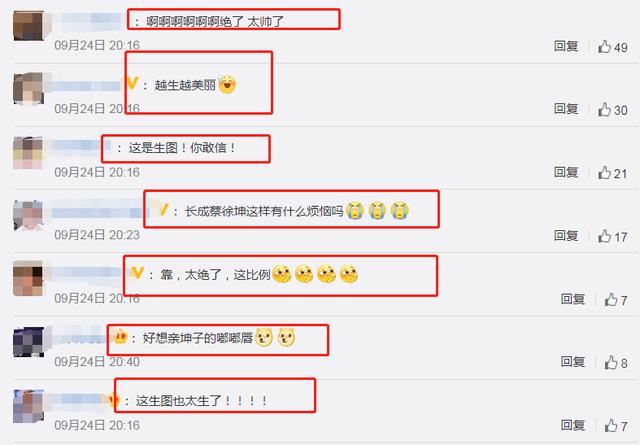
Task: Like the last comment 这生图也太生了
Action: tap(611, 426)
